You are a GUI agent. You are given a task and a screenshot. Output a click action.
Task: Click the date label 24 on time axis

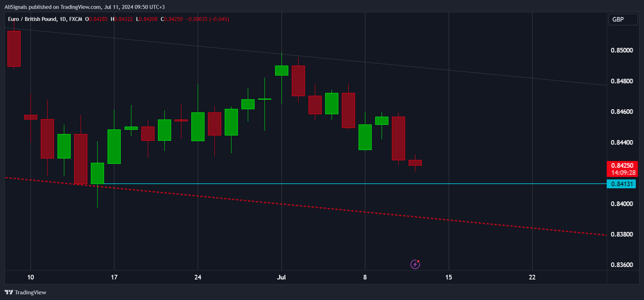tap(198, 277)
